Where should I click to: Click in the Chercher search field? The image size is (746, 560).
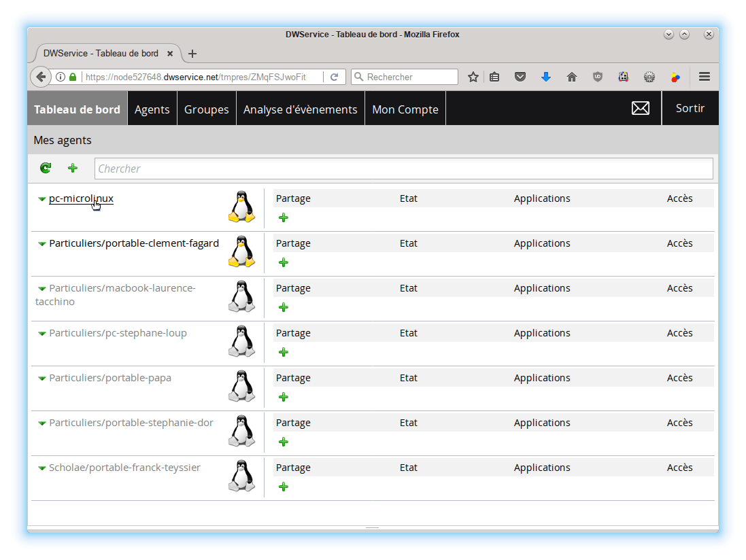click(x=403, y=169)
